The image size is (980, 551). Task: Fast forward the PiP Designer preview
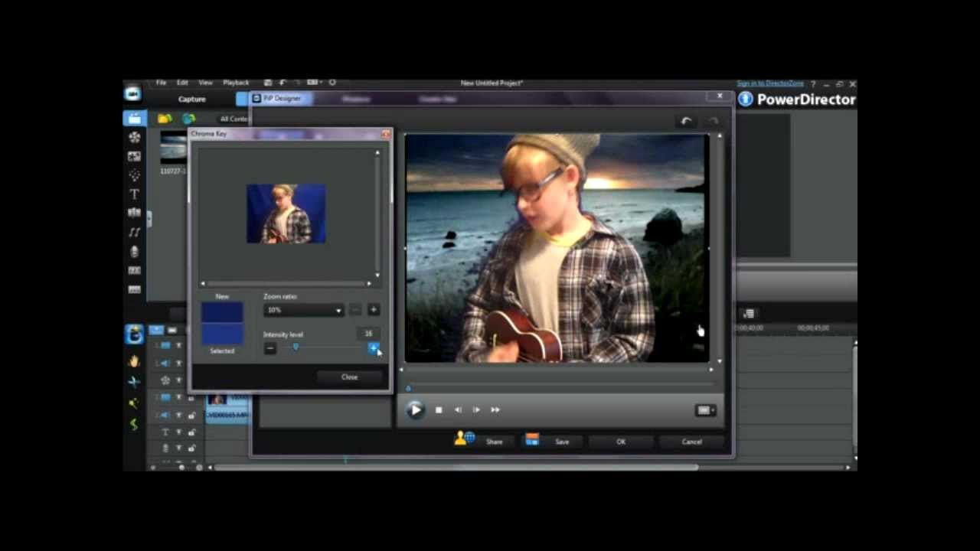[495, 410]
